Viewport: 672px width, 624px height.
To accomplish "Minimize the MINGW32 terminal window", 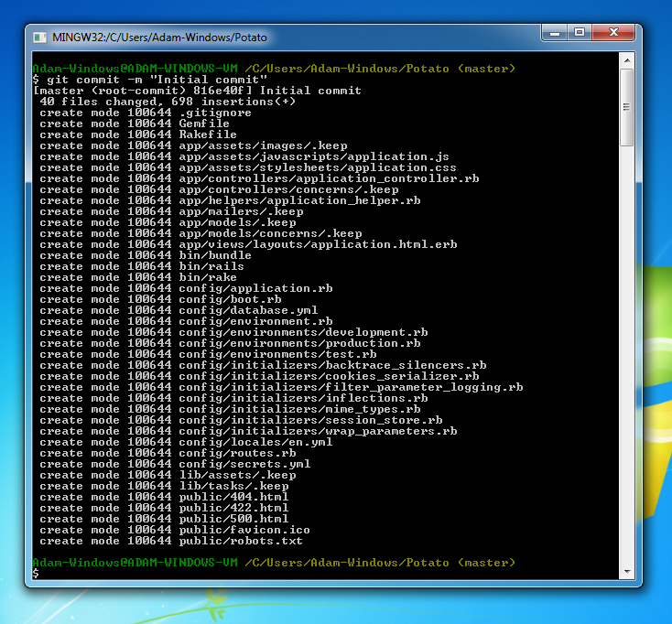I will pos(555,33).
